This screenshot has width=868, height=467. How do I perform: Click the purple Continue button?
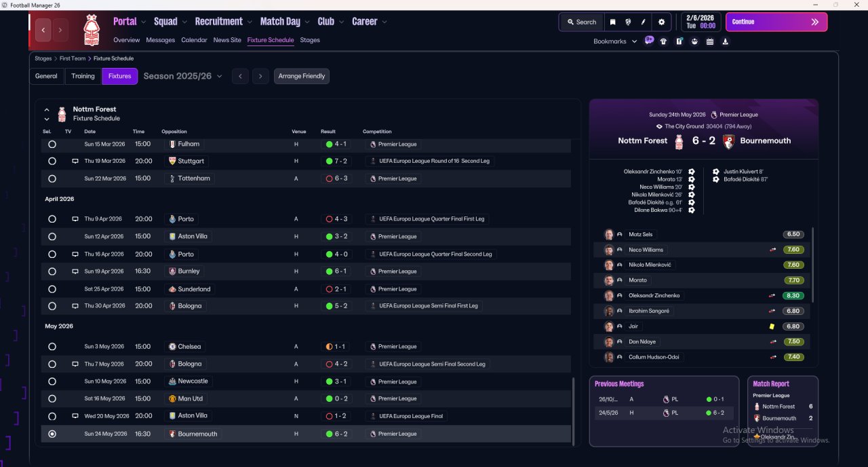click(x=776, y=22)
